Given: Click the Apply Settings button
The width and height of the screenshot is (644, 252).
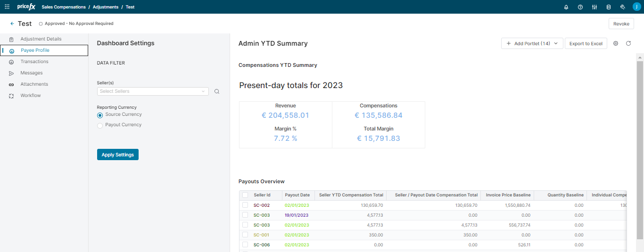Looking at the screenshot, I should [x=118, y=154].
